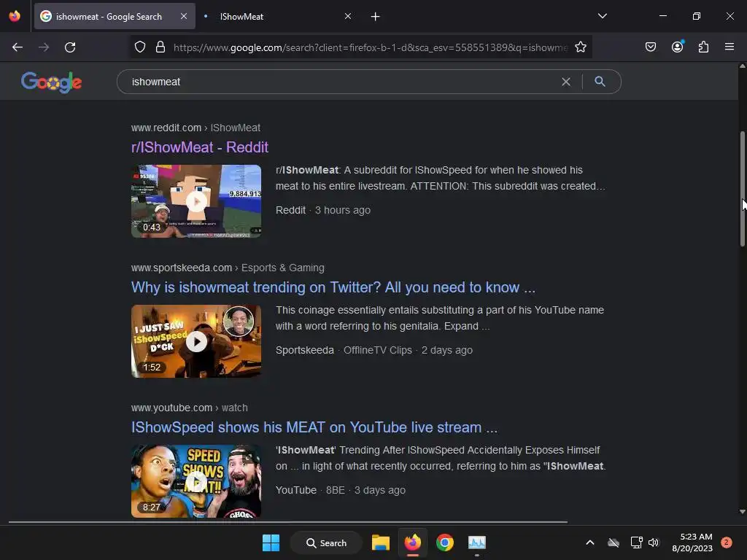The image size is (747, 560).
Task: Reload the current Google page
Action: (70, 47)
